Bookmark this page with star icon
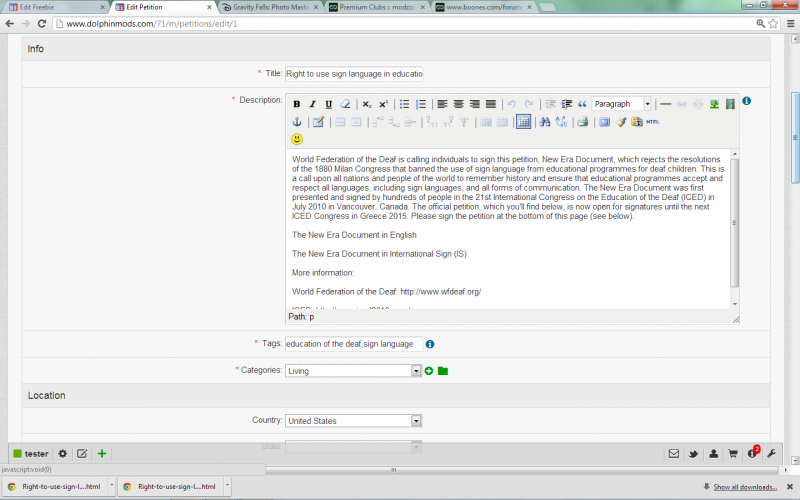 [x=773, y=23]
